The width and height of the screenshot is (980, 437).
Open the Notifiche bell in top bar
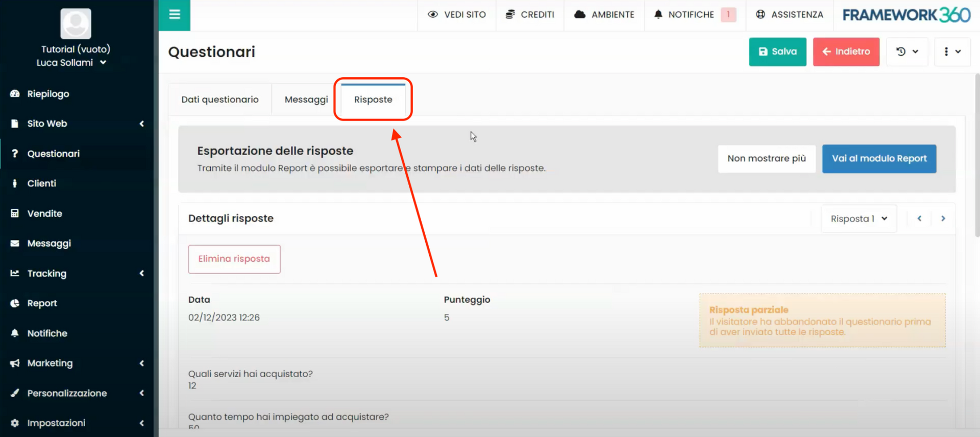coord(658,15)
